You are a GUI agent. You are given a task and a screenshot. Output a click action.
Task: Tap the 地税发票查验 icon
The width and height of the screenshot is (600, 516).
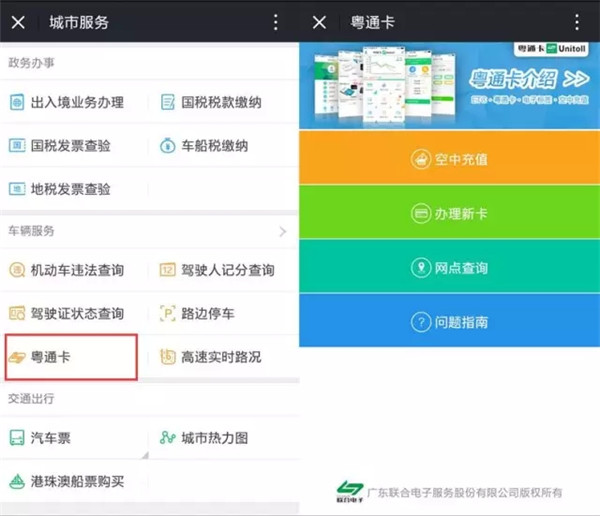pyautogui.click(x=17, y=189)
